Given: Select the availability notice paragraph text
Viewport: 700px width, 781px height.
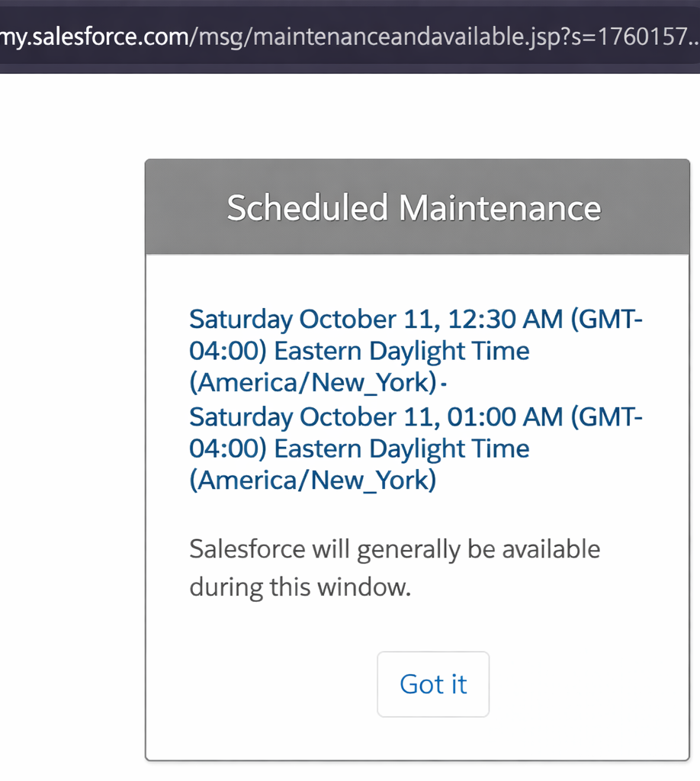Looking at the screenshot, I should tap(394, 567).
